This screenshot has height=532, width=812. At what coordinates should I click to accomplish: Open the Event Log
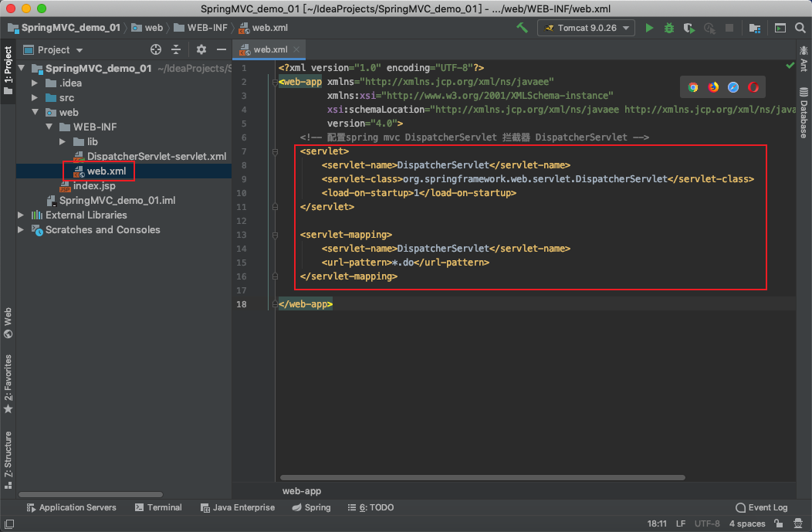click(762, 507)
